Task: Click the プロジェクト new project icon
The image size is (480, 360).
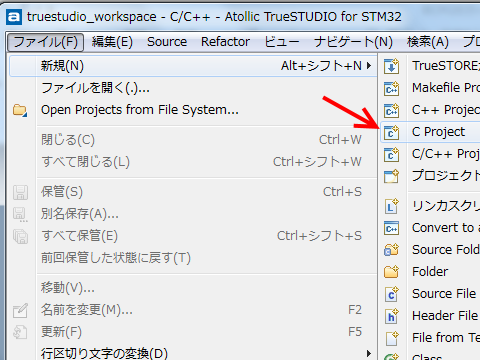Action: tap(391, 176)
